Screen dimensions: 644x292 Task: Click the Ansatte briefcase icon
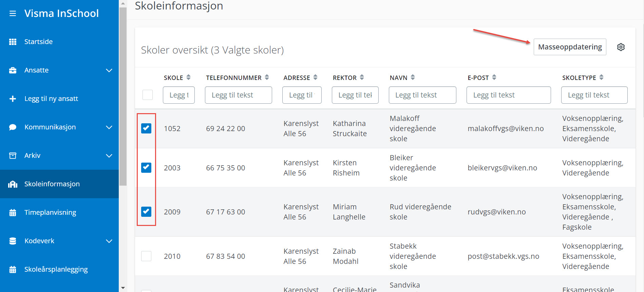tap(13, 70)
